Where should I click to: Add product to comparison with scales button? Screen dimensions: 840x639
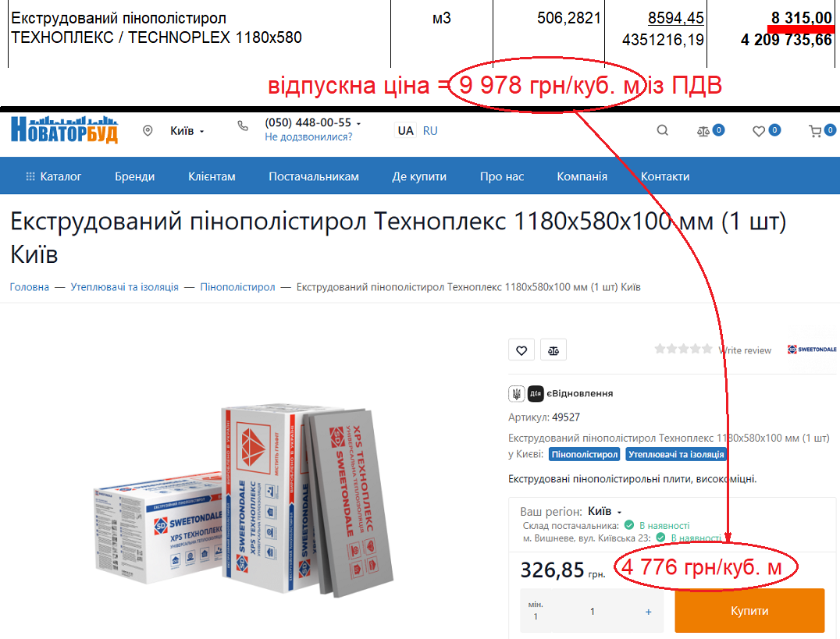[x=553, y=350]
